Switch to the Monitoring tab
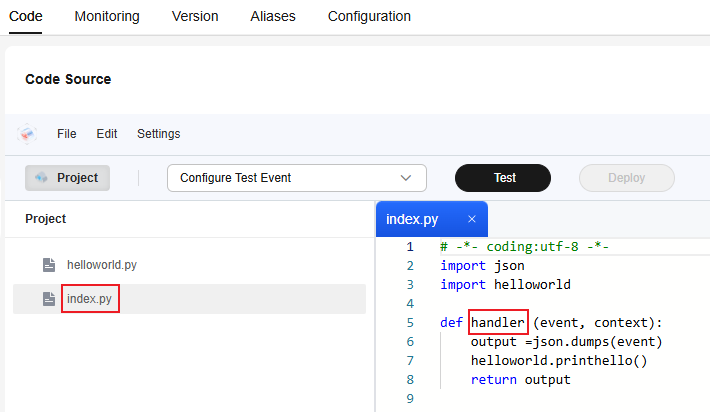The height and width of the screenshot is (412, 710). coord(107,16)
